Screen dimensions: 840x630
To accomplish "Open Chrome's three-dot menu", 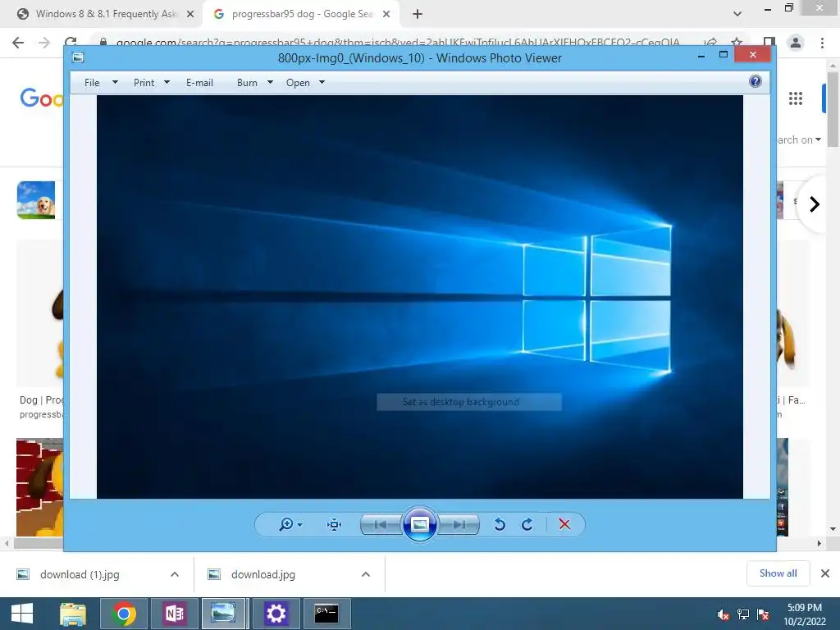I will tap(822, 43).
